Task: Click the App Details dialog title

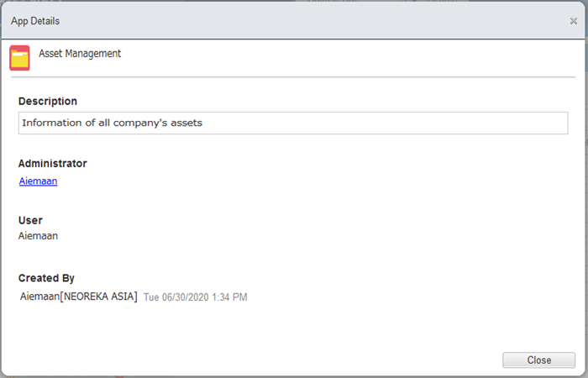Action: [35, 21]
